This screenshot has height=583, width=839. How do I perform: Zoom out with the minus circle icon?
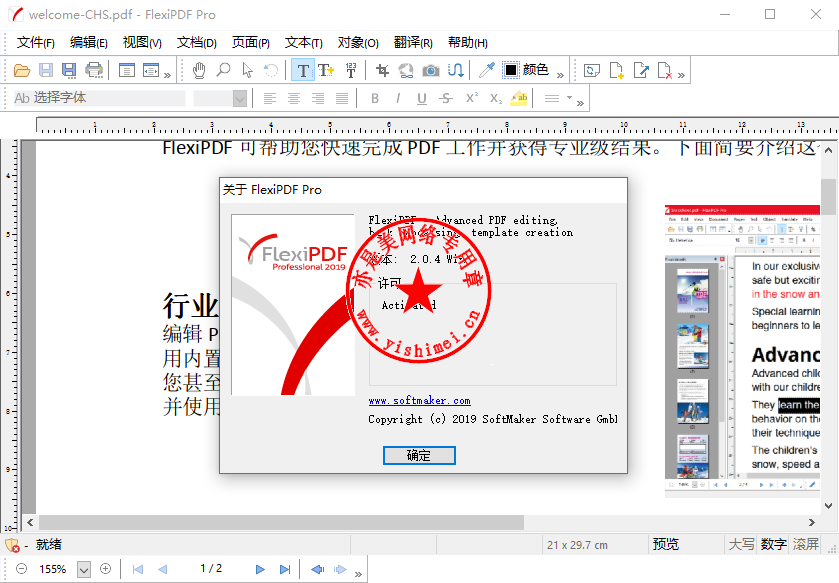(21, 569)
